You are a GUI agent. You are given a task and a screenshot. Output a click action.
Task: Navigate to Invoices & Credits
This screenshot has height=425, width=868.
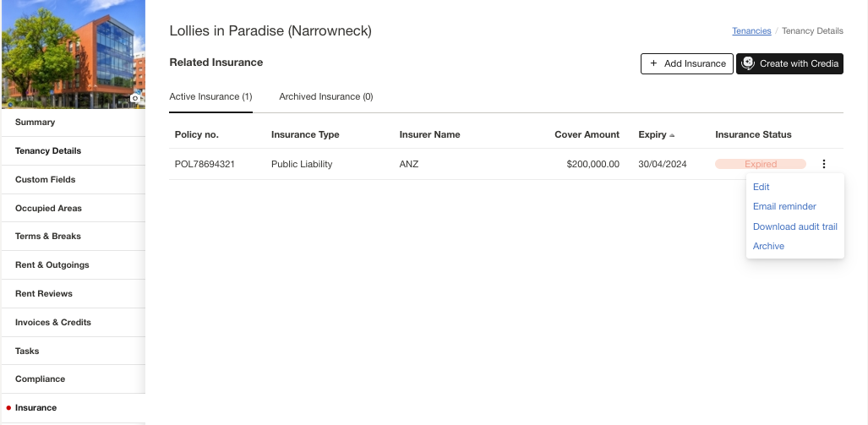pyautogui.click(x=52, y=322)
